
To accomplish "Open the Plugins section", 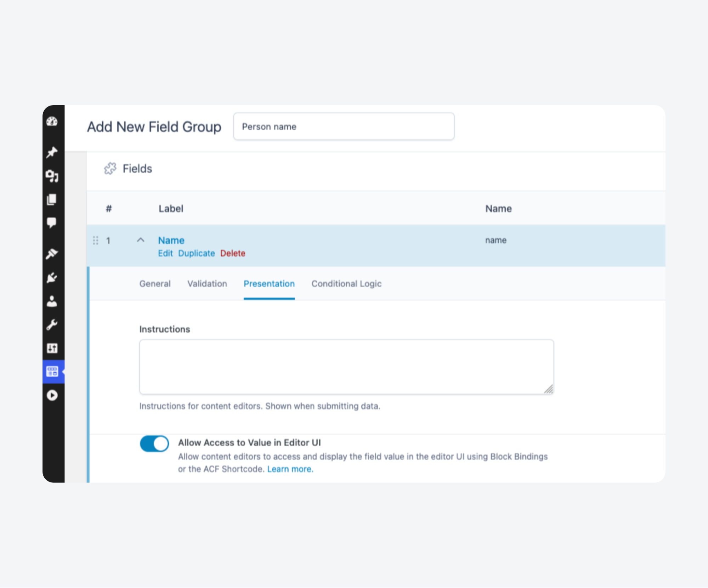I will click(52, 277).
